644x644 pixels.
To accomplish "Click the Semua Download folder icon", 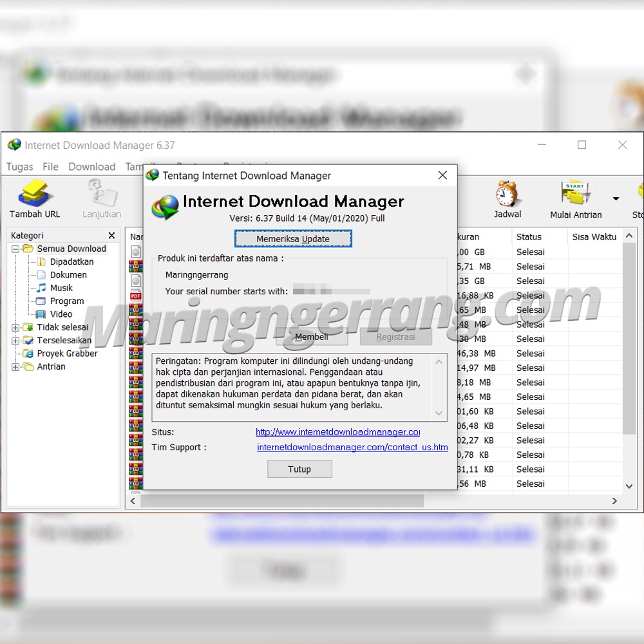I will coord(28,249).
